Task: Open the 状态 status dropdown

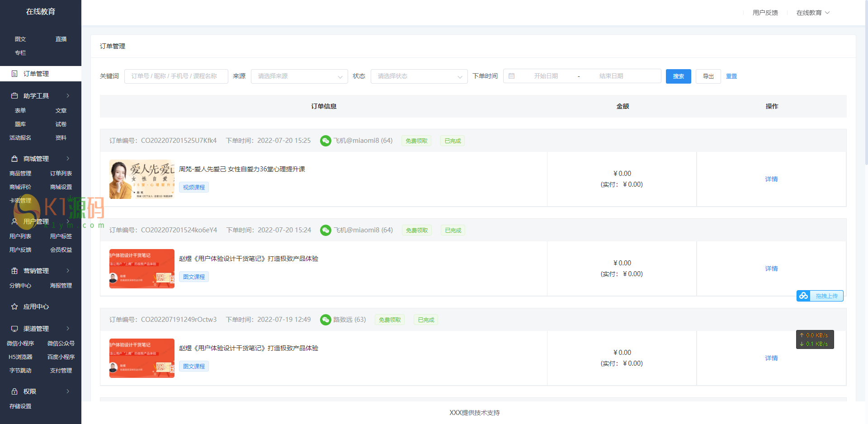Action: pyautogui.click(x=419, y=76)
